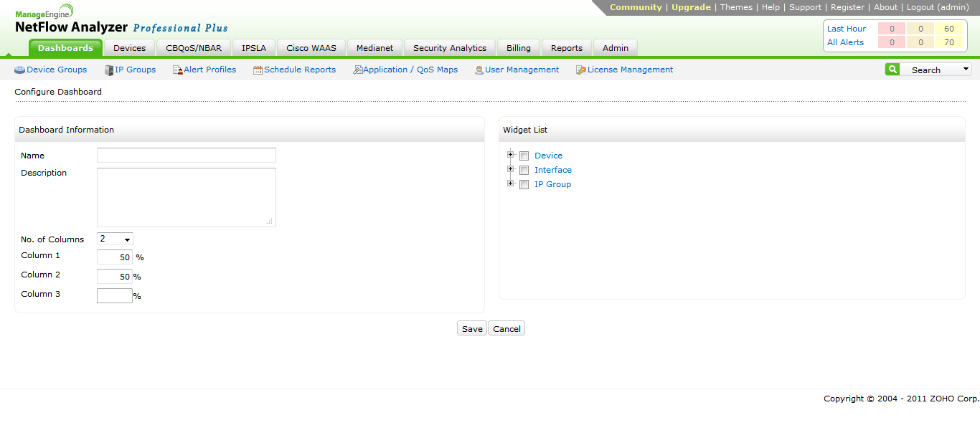Open the Cisco WAAS tab
The height and width of the screenshot is (443, 980).
click(311, 48)
